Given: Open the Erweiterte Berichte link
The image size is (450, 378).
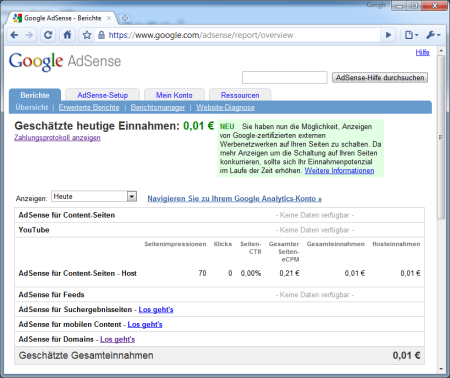Looking at the screenshot, I should 89,107.
